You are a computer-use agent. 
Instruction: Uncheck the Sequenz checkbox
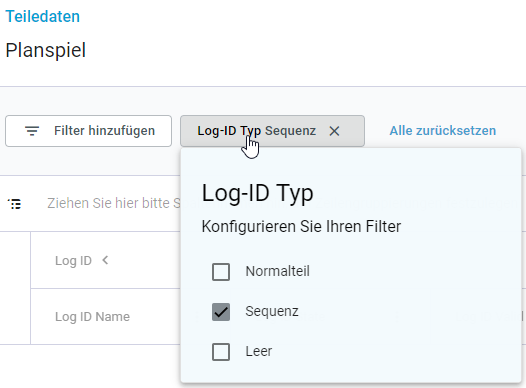tap(221, 312)
